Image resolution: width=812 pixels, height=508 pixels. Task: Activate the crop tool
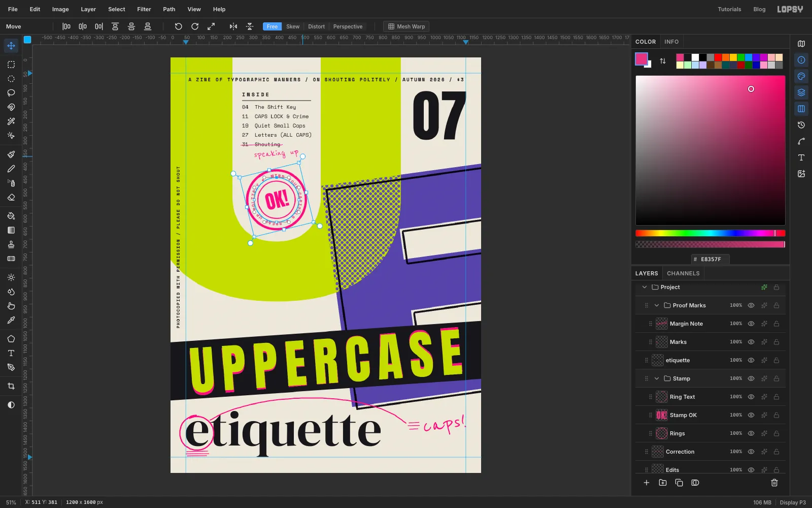pyautogui.click(x=11, y=386)
